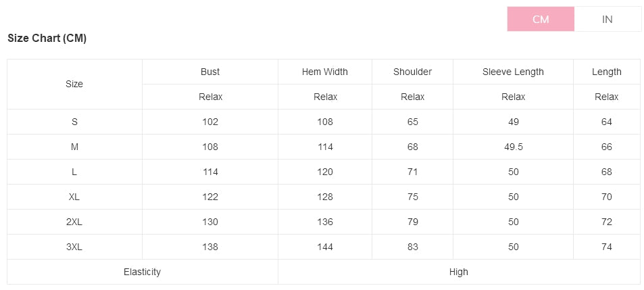Select the M size row label

(x=74, y=147)
